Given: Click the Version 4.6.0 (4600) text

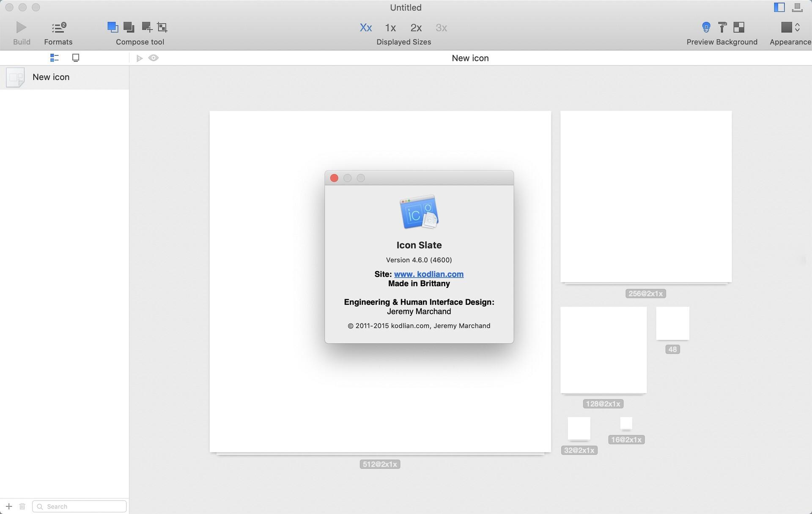Looking at the screenshot, I should pyautogui.click(x=419, y=260).
